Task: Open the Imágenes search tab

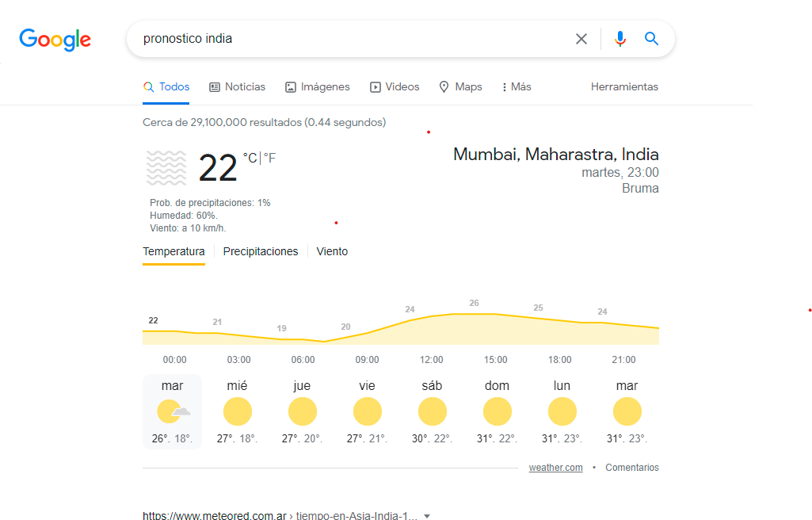Action: pos(318,87)
